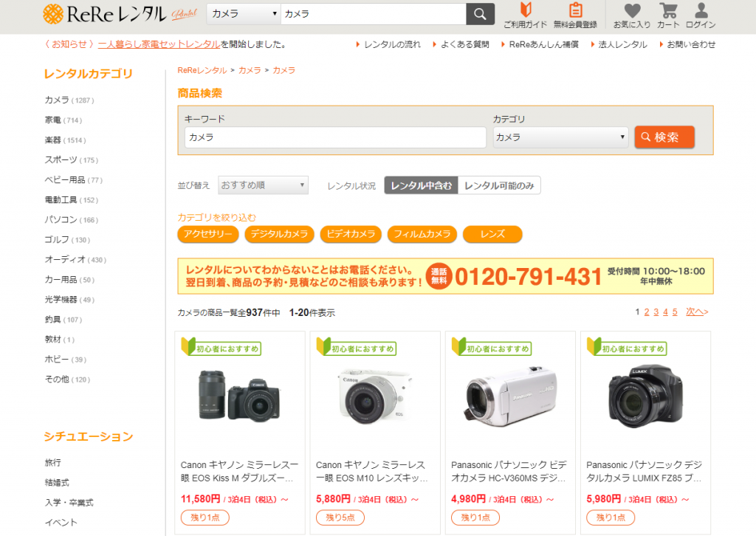Select 釣具 category in sidebar

pyautogui.click(x=63, y=320)
